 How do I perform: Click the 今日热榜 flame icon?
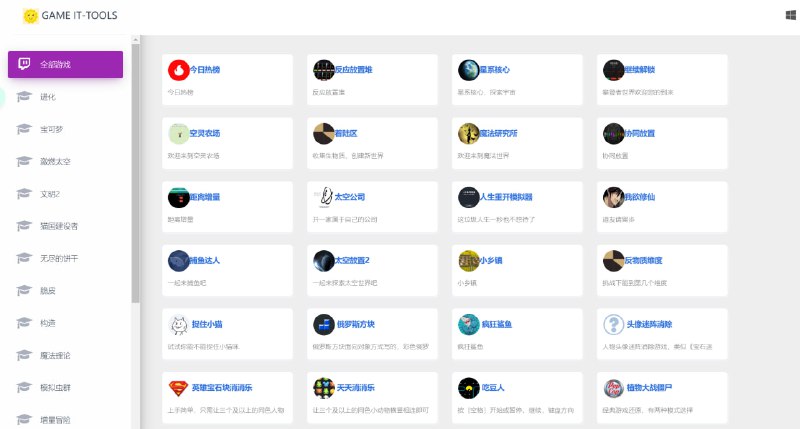(178, 70)
